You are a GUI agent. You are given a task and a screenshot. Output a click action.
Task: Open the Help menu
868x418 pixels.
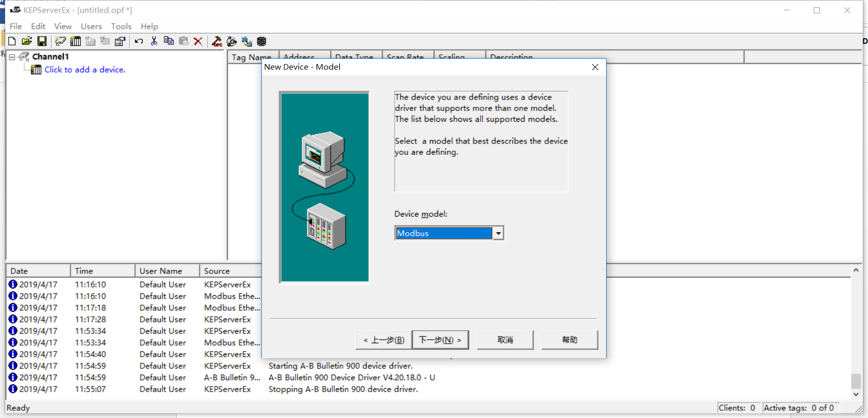tap(149, 26)
